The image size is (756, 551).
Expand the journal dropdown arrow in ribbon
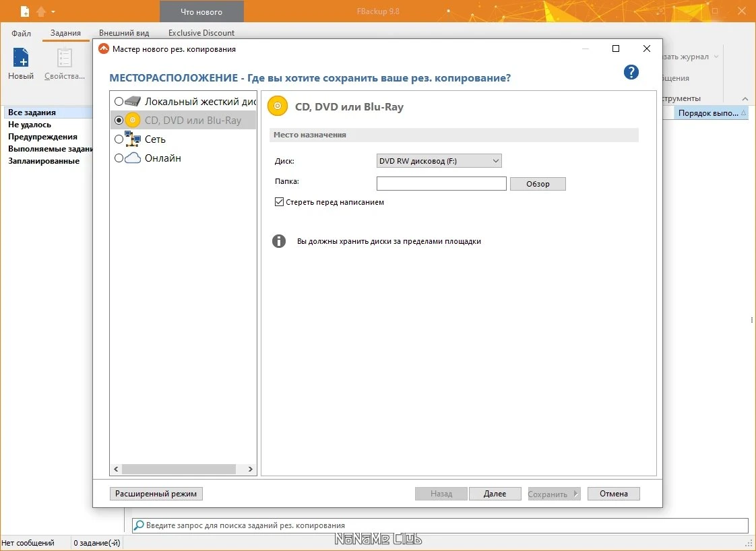tap(716, 57)
